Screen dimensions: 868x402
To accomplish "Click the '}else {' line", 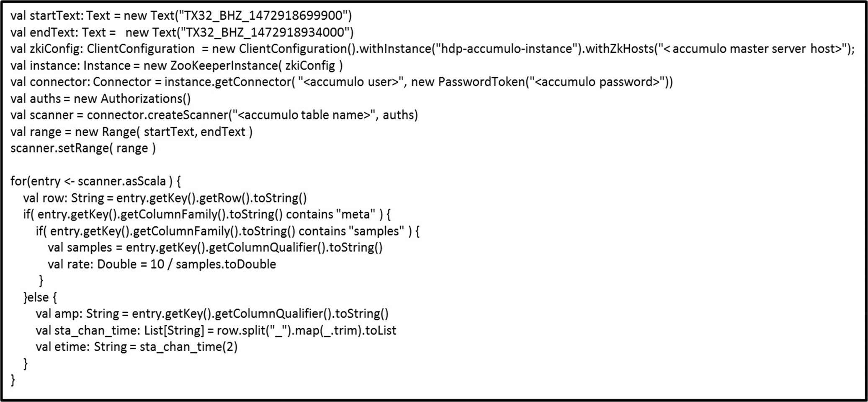I will 40,298.
